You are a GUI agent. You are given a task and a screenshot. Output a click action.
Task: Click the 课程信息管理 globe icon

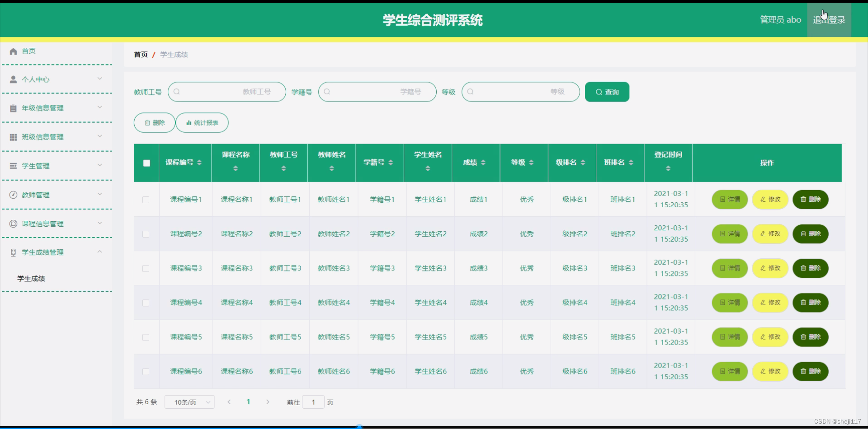point(13,223)
